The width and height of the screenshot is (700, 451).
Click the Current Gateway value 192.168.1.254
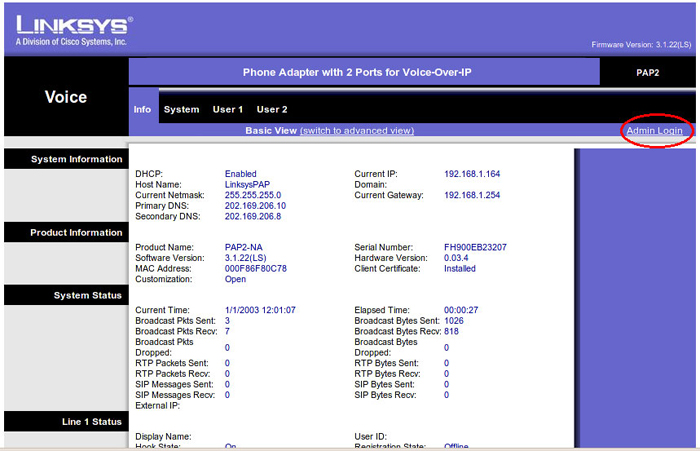pyautogui.click(x=472, y=195)
